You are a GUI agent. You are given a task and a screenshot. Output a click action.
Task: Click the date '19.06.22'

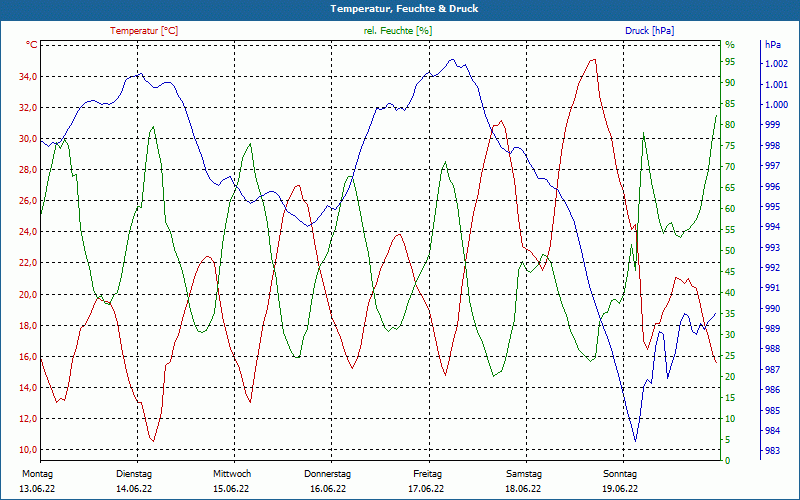pos(620,489)
